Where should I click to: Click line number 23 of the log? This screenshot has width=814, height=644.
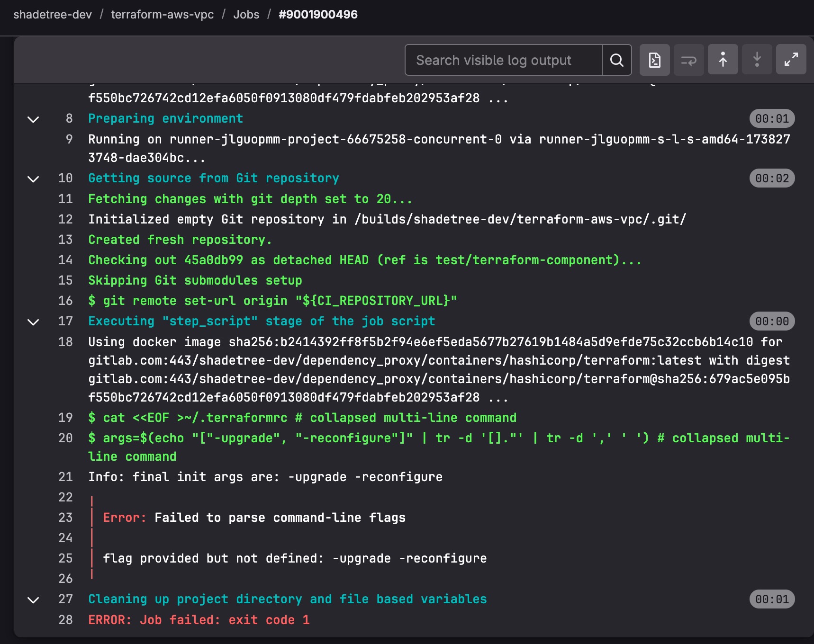click(65, 518)
